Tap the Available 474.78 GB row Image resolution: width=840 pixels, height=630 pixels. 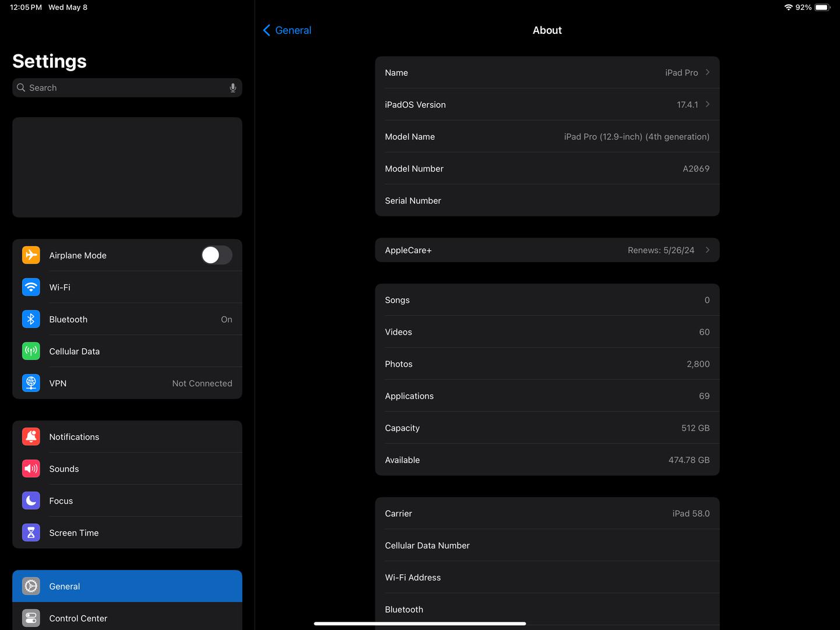click(x=547, y=460)
